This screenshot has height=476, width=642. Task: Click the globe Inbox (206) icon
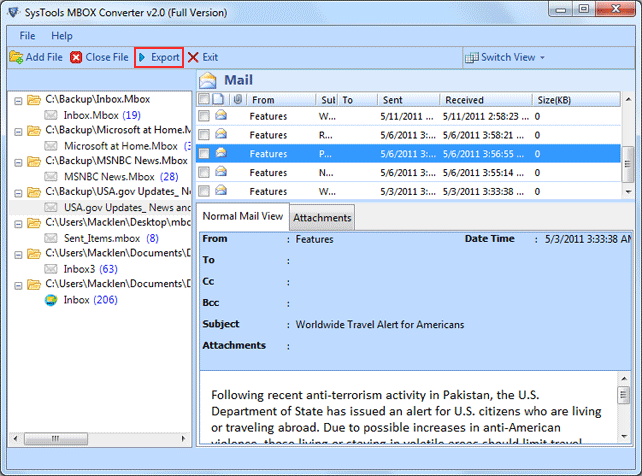pos(52,299)
